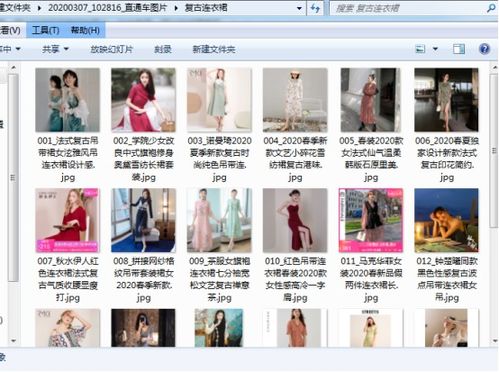The image size is (499, 372).
Task: Select thumbnail of 008_拼接网纱格纹吊带
Action: [x=143, y=220]
